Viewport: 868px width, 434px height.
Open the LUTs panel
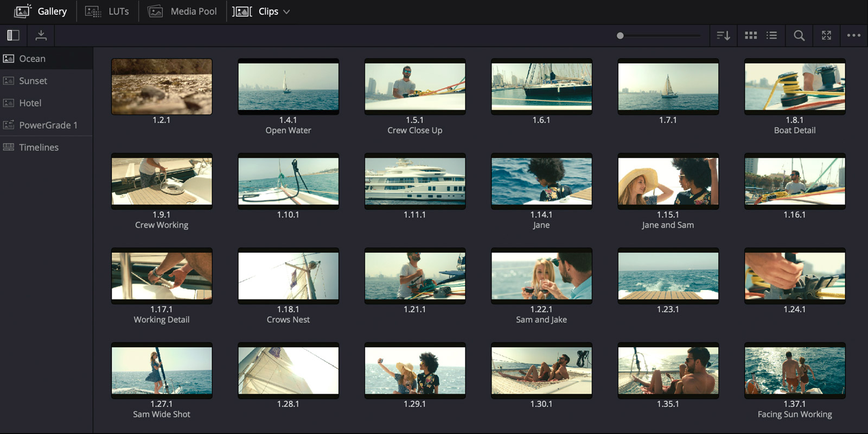[x=107, y=11]
